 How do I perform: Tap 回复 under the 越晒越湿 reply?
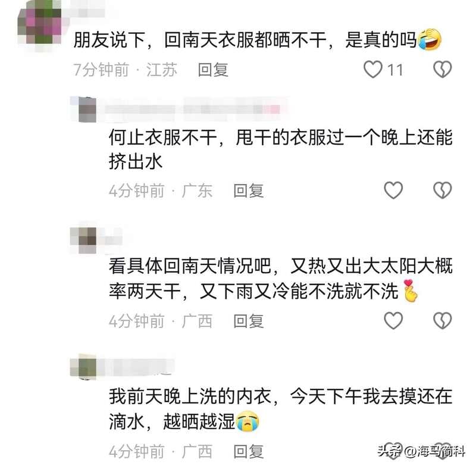click(249, 451)
